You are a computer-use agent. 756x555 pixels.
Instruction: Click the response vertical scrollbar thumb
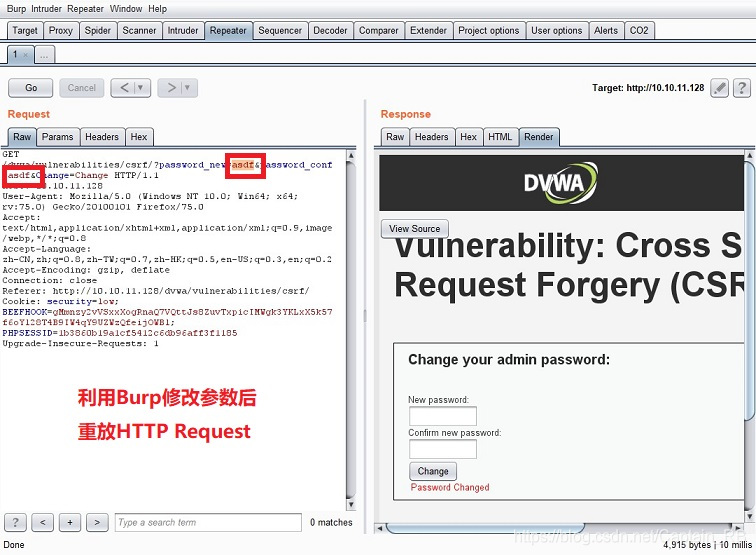(749, 289)
